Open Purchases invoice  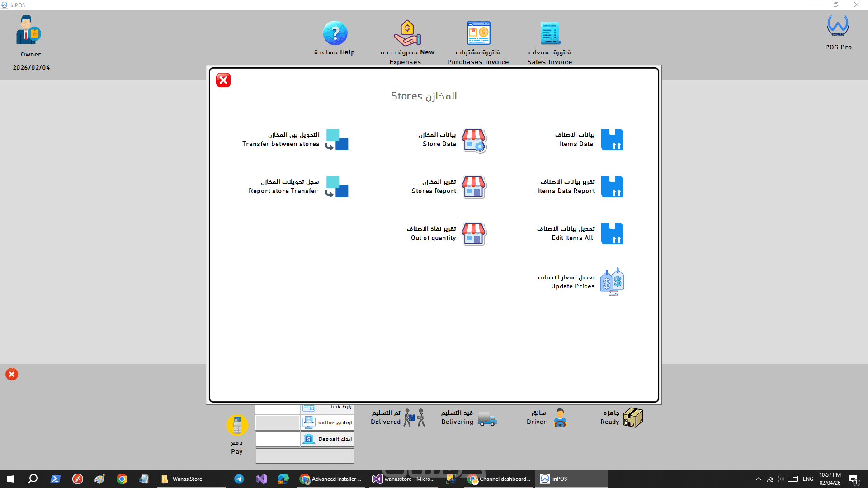coord(478,33)
